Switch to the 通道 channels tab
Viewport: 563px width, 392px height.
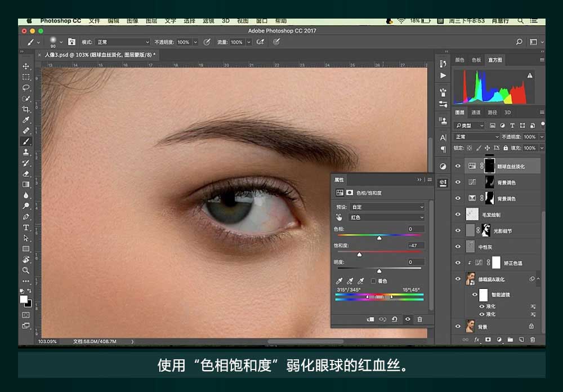476,112
